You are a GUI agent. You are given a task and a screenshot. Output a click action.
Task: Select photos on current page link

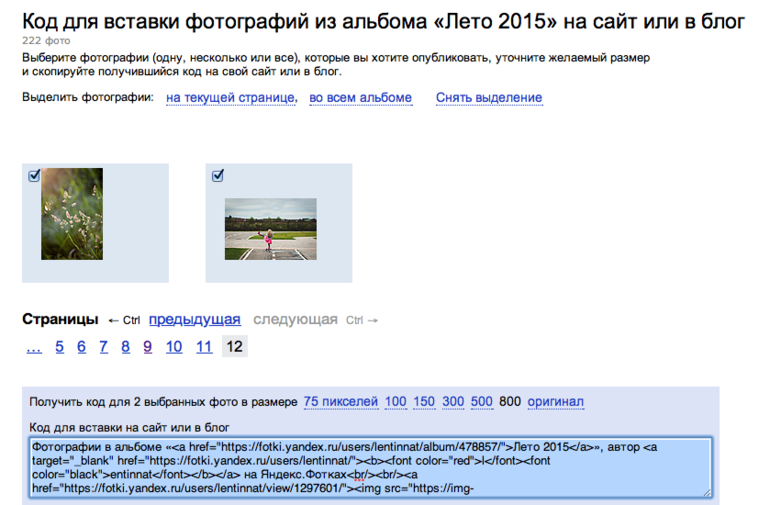pos(230,98)
